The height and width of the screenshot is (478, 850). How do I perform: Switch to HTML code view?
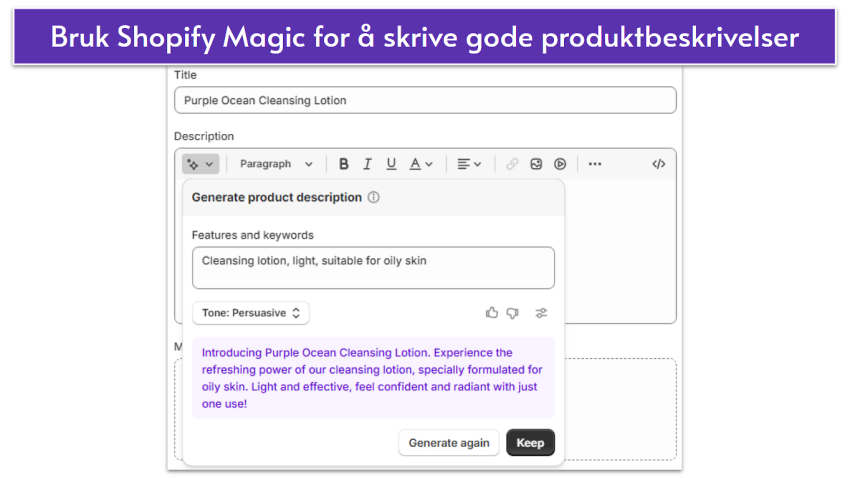pos(658,164)
